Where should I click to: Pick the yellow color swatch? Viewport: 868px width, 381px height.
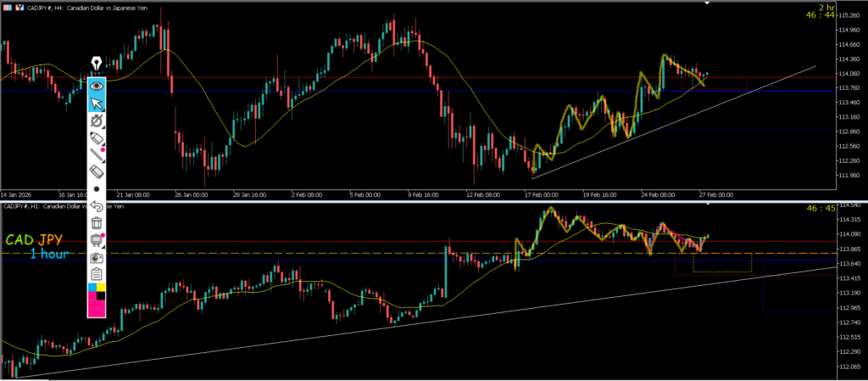pos(101,288)
